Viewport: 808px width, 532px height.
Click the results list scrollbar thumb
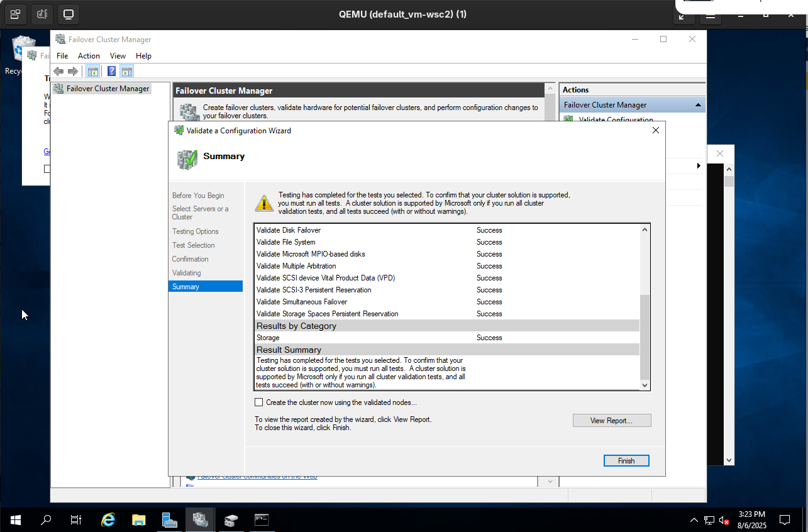[x=645, y=336]
